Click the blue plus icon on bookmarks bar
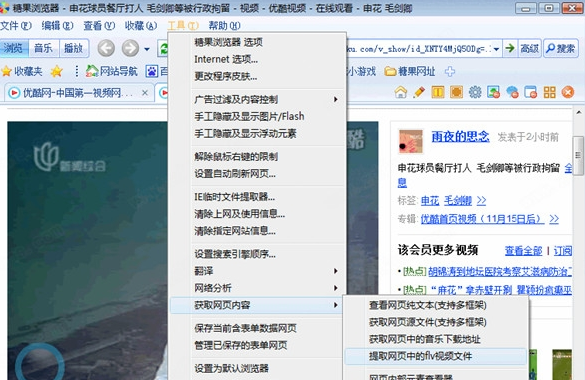Image resolution: width=585 pixels, height=380 pixels. pyautogui.click(x=450, y=71)
